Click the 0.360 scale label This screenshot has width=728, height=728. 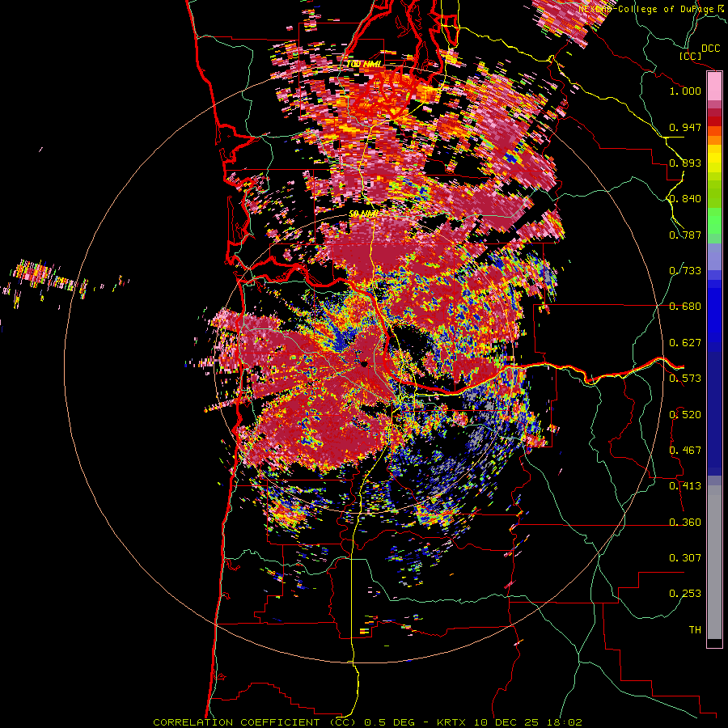tap(685, 523)
